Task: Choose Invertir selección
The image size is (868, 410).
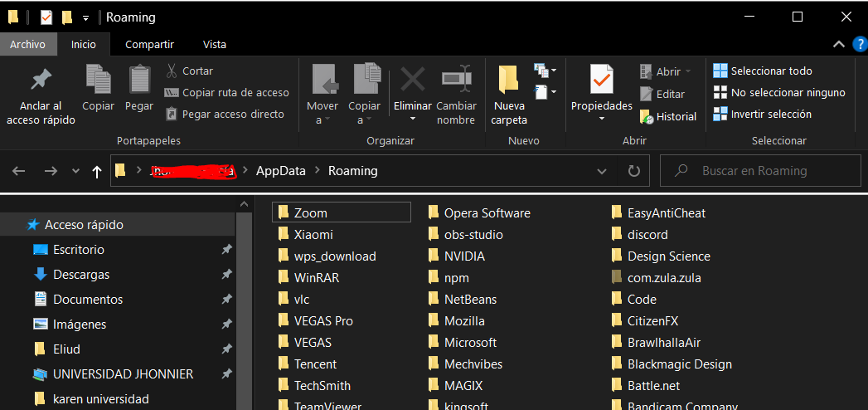Action: 762,115
